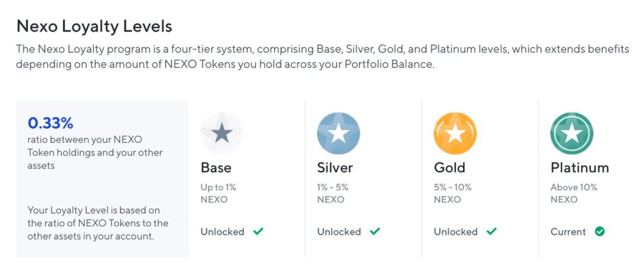The width and height of the screenshot is (644, 264).
Task: Select the Gold tier title
Action: pos(449,168)
